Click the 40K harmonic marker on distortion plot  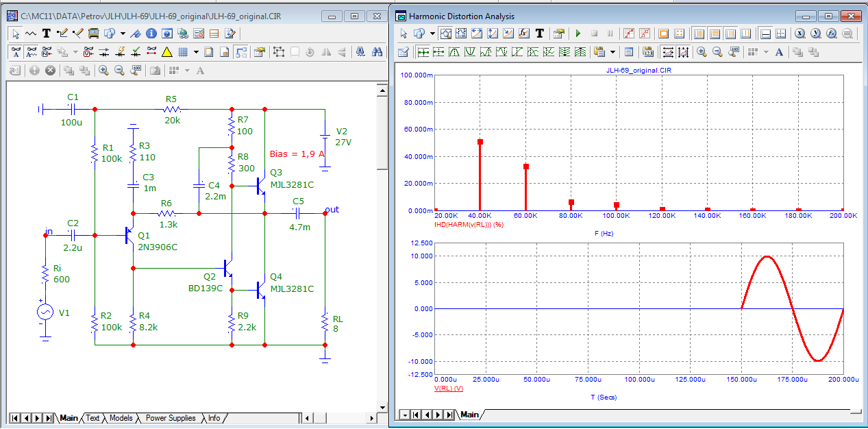tap(480, 142)
